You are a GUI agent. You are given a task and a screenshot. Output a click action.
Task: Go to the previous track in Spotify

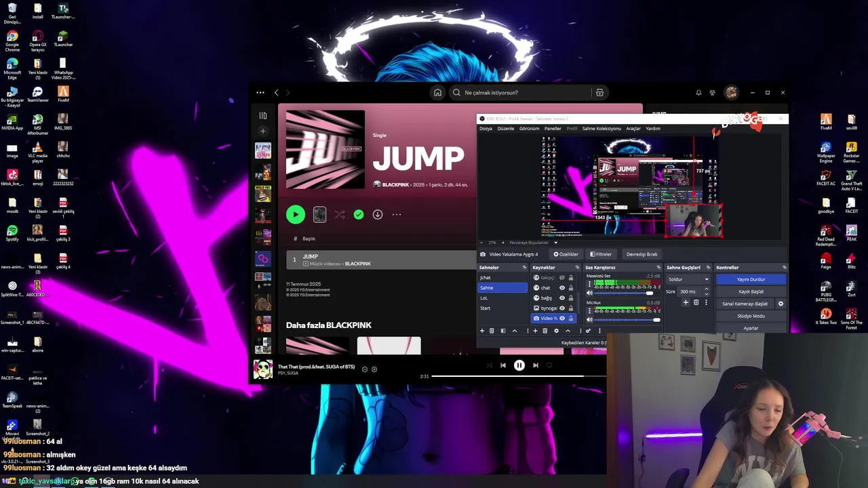tap(503, 365)
